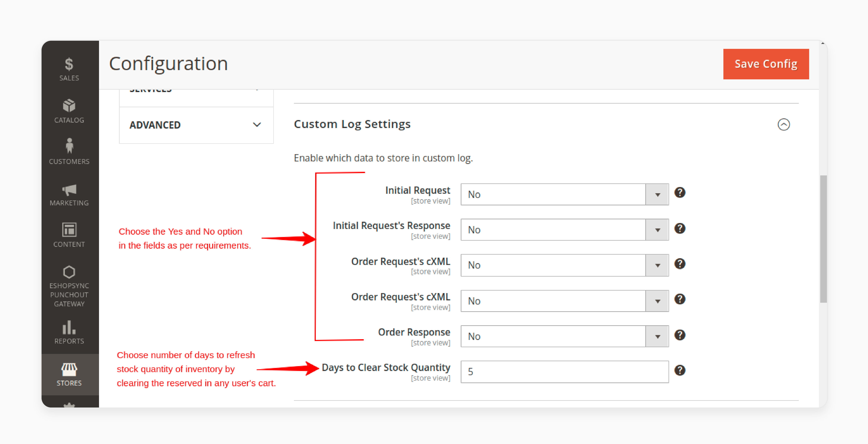Show help for Days to Clear Stock Quantity
The height and width of the screenshot is (444, 868).
(680, 370)
